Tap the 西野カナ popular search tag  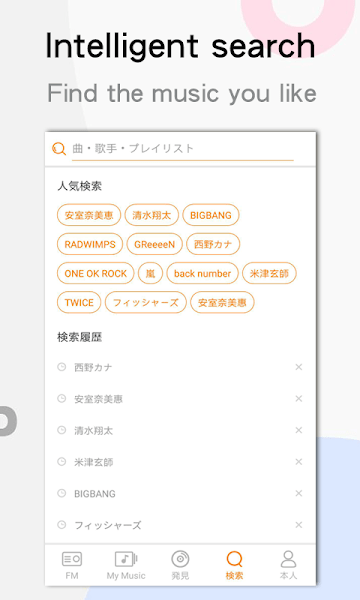(x=213, y=244)
